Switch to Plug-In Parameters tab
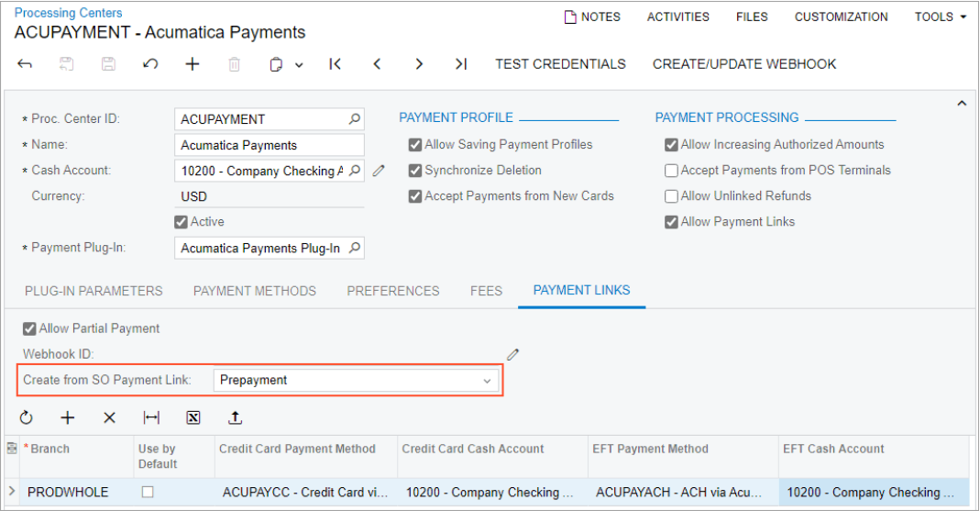980x511 pixels. pyautogui.click(x=94, y=291)
